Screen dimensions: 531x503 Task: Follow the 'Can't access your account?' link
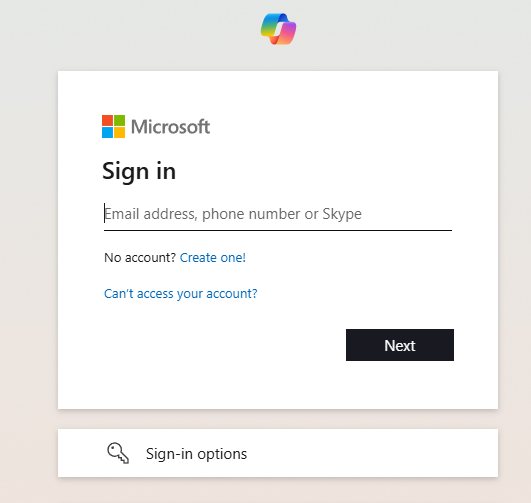point(180,294)
